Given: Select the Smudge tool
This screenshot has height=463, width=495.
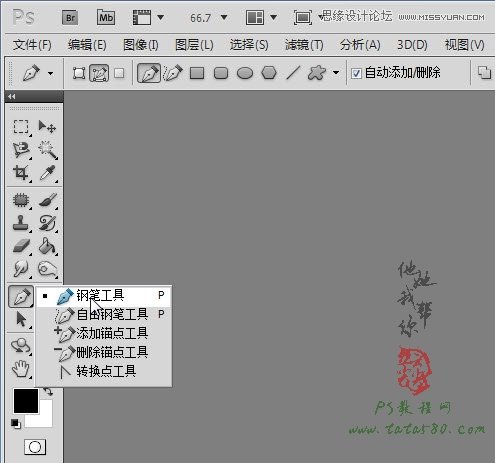Looking at the screenshot, I should 21,269.
